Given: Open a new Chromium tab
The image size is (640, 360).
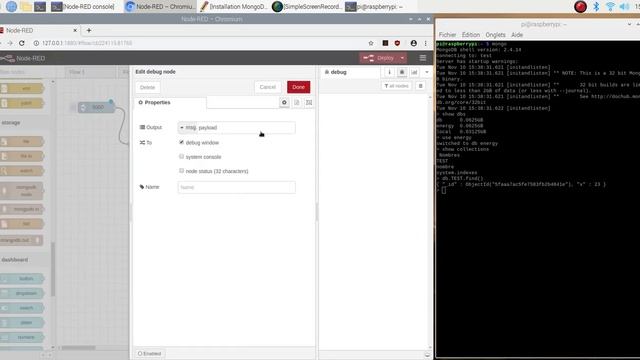Looking at the screenshot, I should [x=89, y=30].
